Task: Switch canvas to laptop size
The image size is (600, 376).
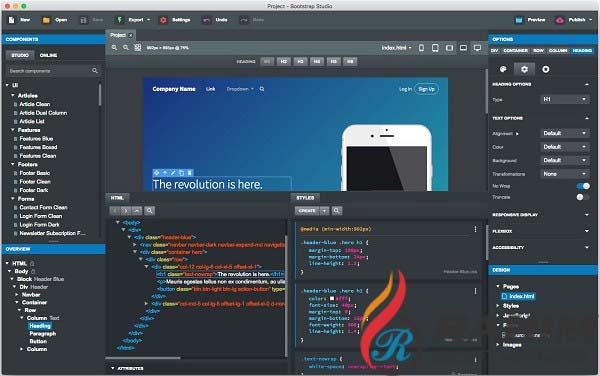Action: [x=463, y=48]
